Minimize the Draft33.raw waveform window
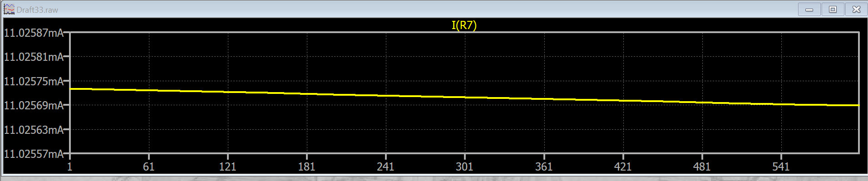Screen dimensions: 868x181 tap(809, 9)
